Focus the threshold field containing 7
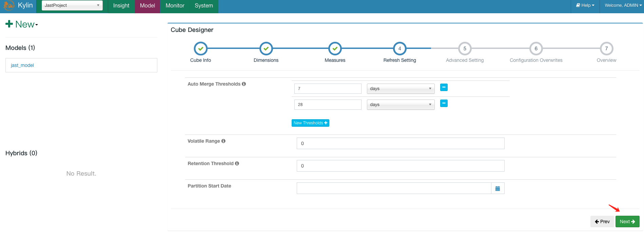Image resolution: width=644 pixels, height=248 pixels. (x=328, y=89)
